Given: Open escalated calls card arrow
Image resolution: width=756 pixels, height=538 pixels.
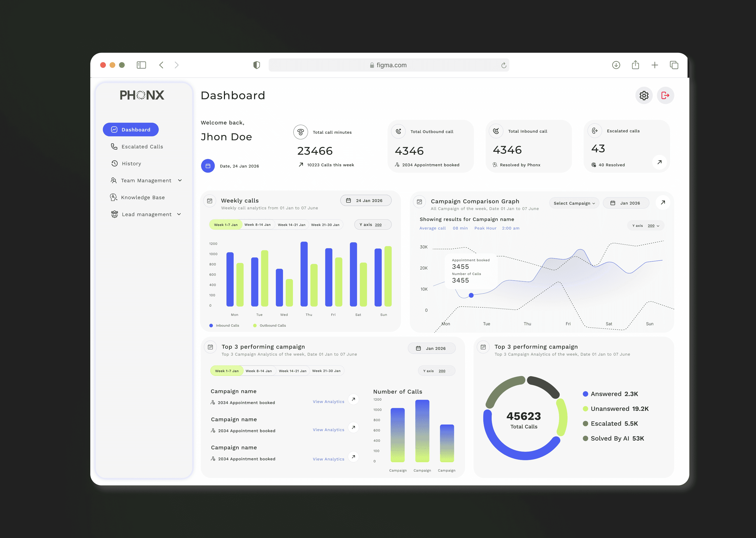Looking at the screenshot, I should tap(659, 162).
